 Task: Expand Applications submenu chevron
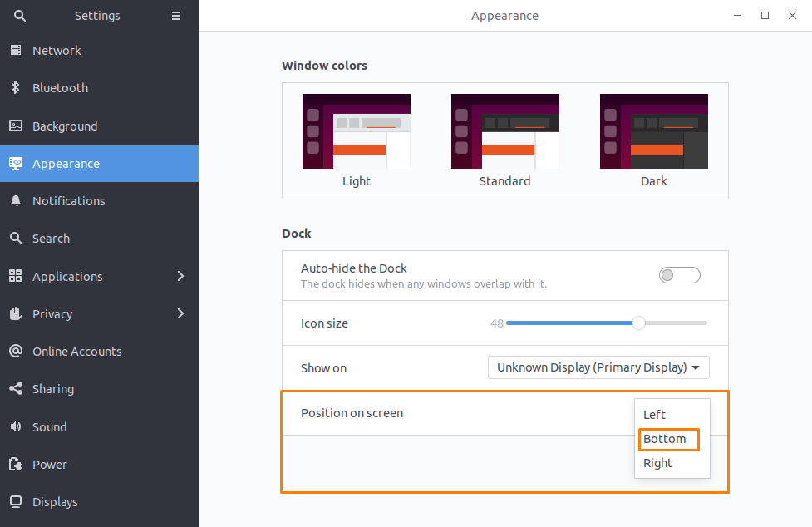pos(180,276)
